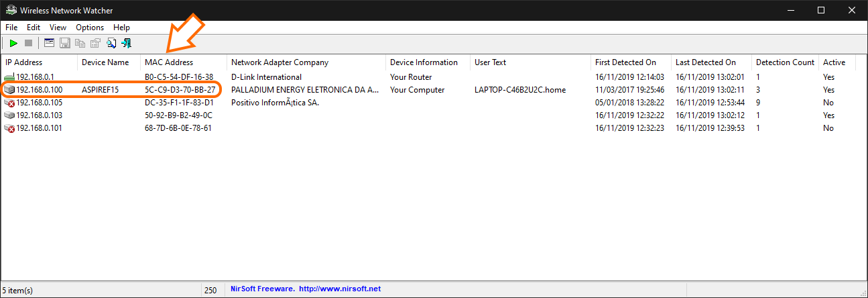Click MAC address 68-7D-6B-0E-78-61
Screen dimensions: 868x298
[x=178, y=128]
